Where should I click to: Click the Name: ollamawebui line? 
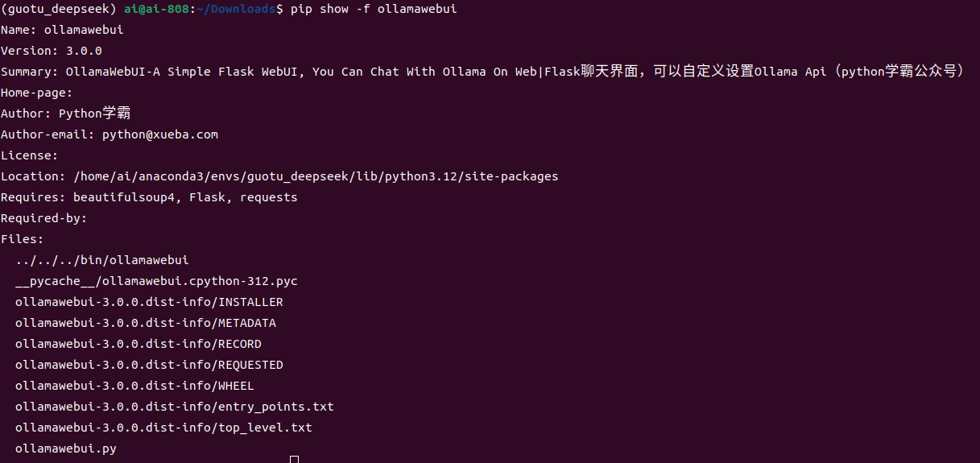coord(62,30)
